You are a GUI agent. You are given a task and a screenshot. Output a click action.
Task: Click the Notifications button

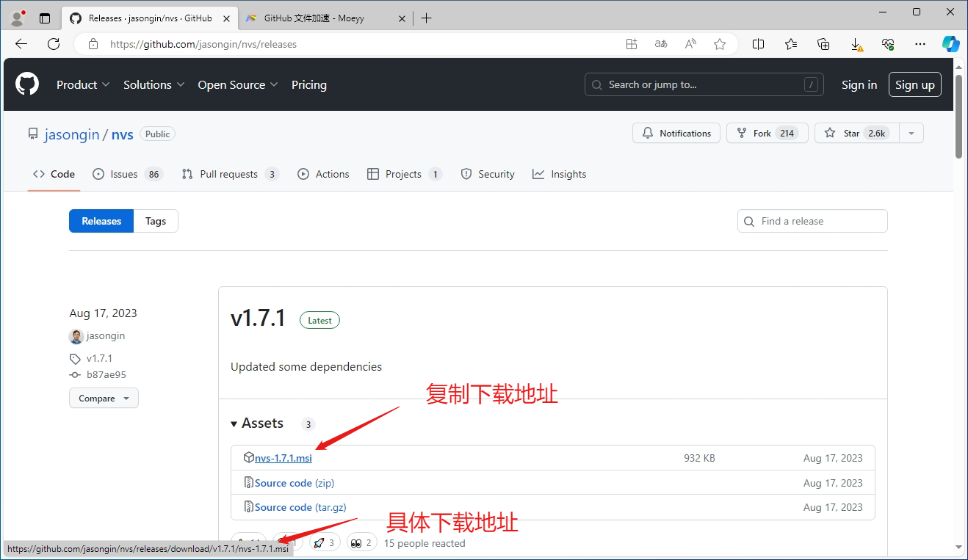[676, 133]
